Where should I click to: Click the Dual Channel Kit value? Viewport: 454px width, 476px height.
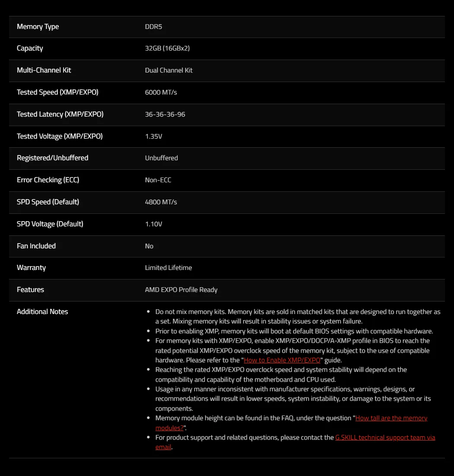[169, 70]
